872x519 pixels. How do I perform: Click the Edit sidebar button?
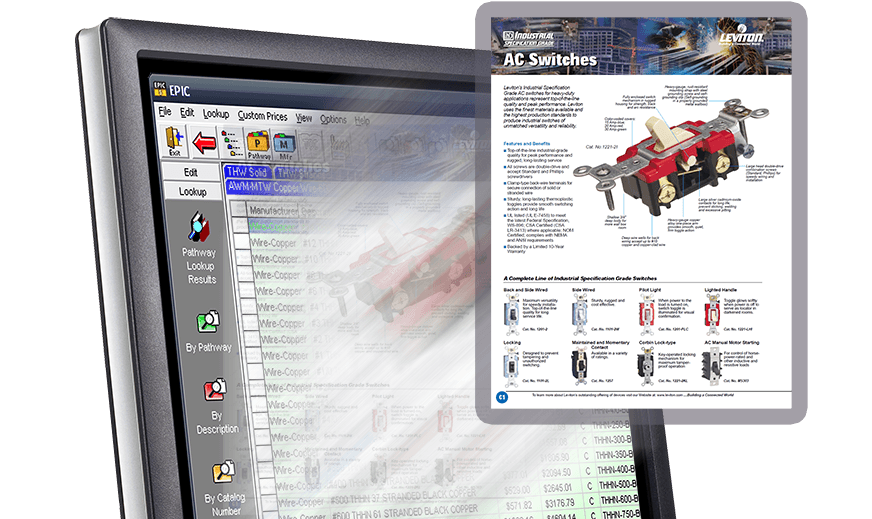(191, 172)
